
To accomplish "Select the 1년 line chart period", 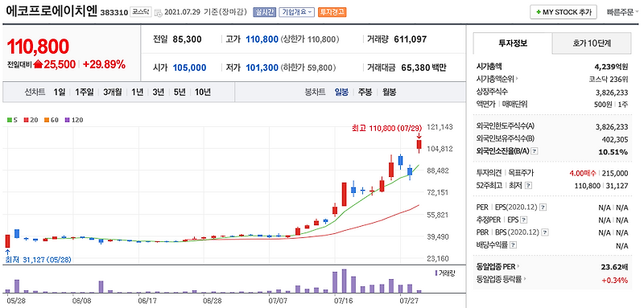I will click(x=137, y=92).
